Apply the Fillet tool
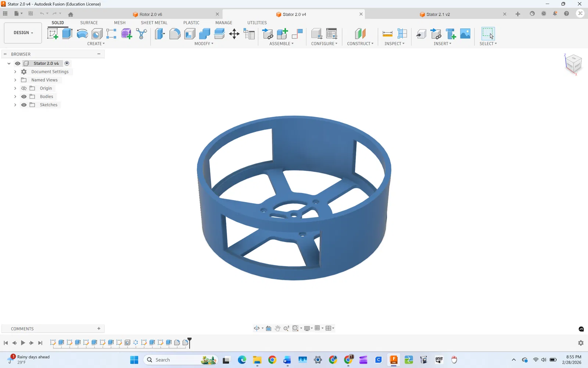Screen dimensions: 588x368 pos(175,34)
